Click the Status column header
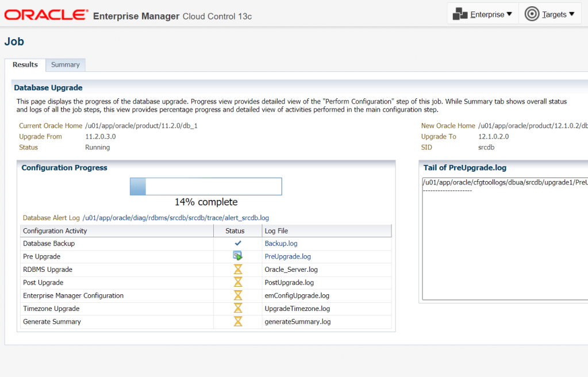The height and width of the screenshot is (377, 588). 235,231
